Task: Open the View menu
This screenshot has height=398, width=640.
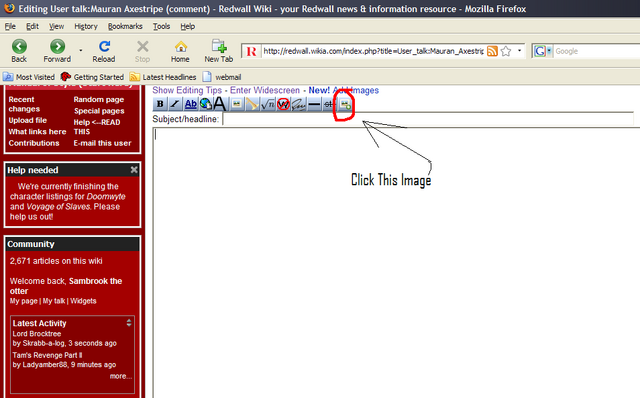Action: [x=56, y=27]
